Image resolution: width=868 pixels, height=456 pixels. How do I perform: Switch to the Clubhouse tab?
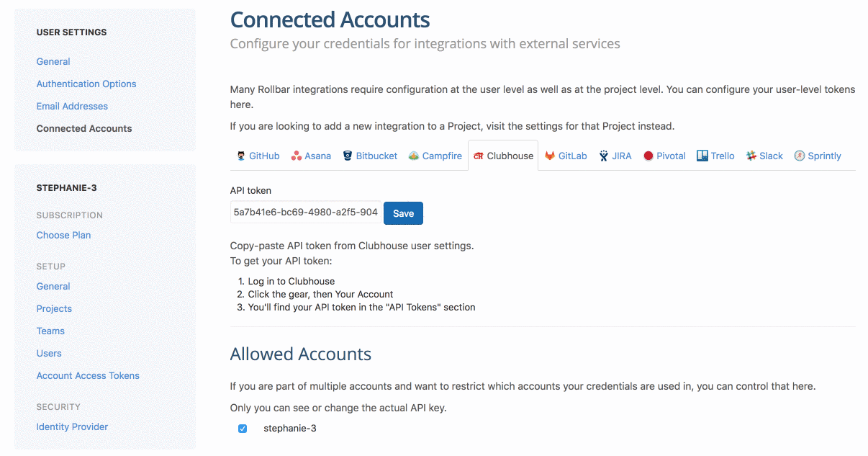pos(503,156)
